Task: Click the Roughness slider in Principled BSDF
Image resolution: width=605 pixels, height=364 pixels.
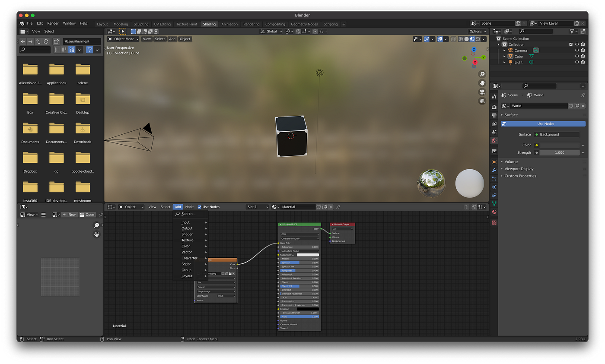Action: point(299,271)
